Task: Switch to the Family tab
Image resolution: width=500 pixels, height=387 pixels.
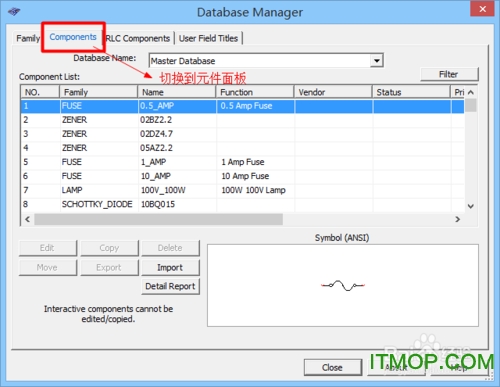Action: 28,38
